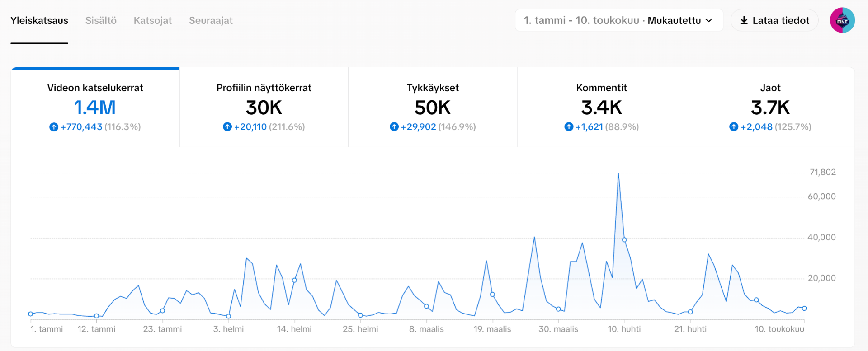
Task: Click up-arrow icon under Videon katselukerrat
Action: 54,127
